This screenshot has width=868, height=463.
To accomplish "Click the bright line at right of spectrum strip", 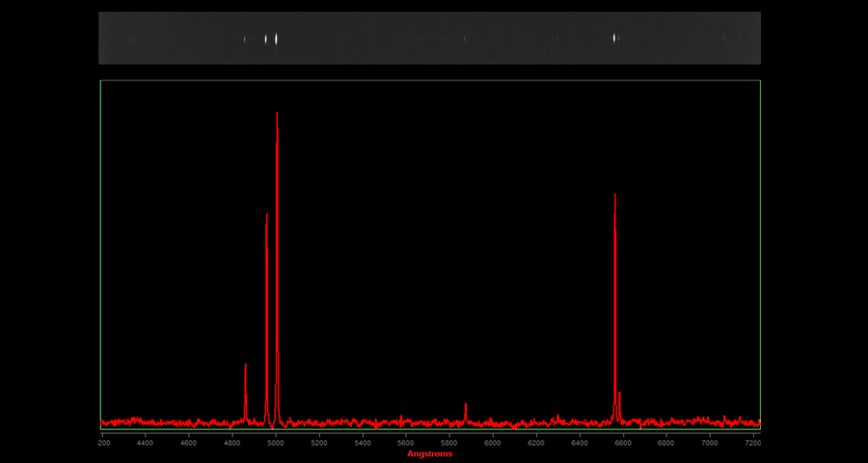I will pyautogui.click(x=614, y=39).
